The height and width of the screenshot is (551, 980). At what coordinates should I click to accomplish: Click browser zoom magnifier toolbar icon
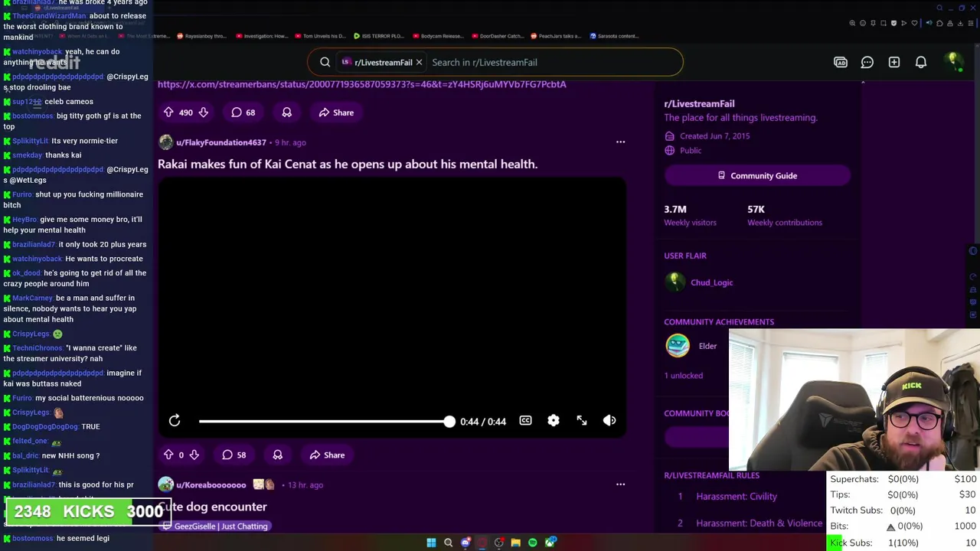(852, 23)
